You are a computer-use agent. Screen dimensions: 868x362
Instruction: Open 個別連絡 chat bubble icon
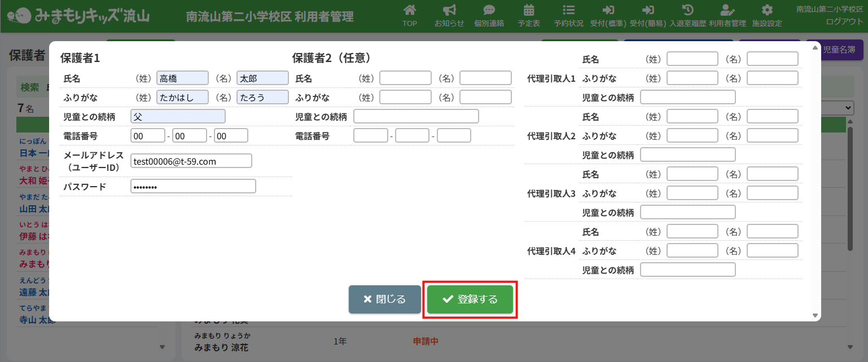pyautogui.click(x=489, y=10)
